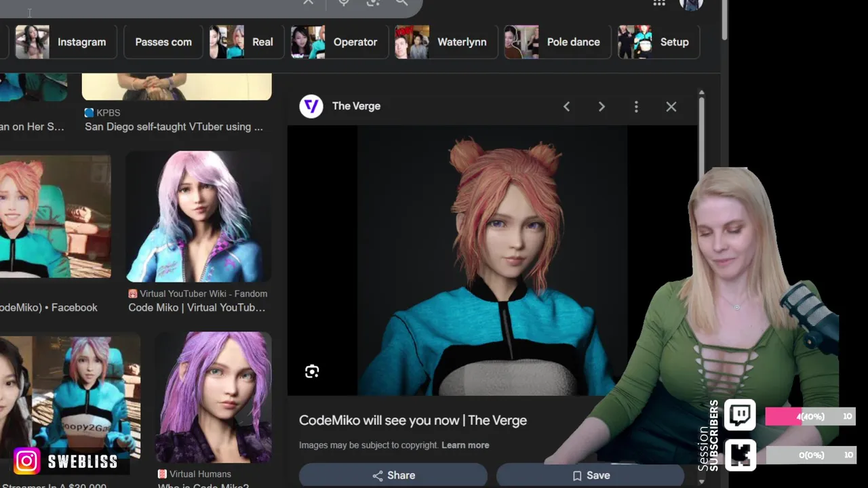The width and height of the screenshot is (868, 488).
Task: Open the Virtual YouTuber Wiki pink-hair thumbnail
Action: pyautogui.click(x=199, y=216)
